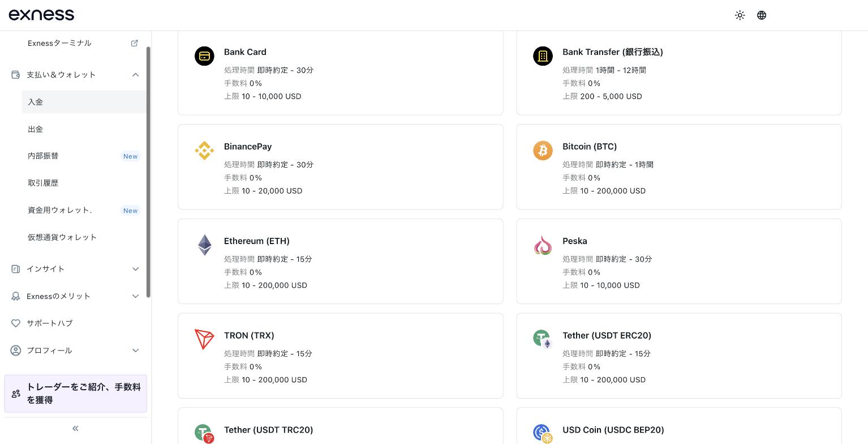
Task: Select the Peska payment title
Action: [x=575, y=241]
